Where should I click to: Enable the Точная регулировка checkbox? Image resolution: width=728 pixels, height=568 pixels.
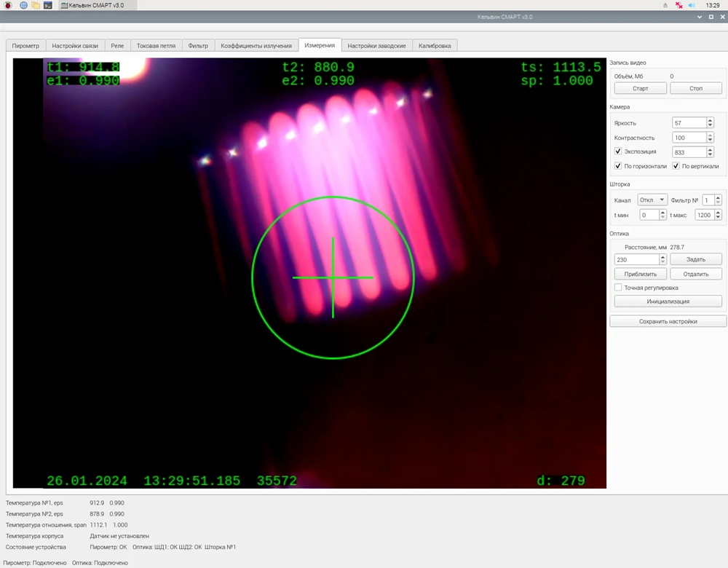pos(619,288)
